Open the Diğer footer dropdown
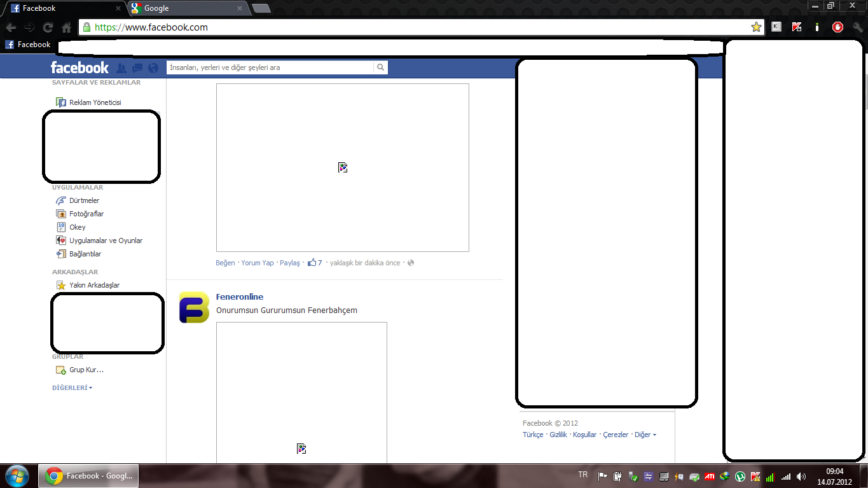 point(645,435)
